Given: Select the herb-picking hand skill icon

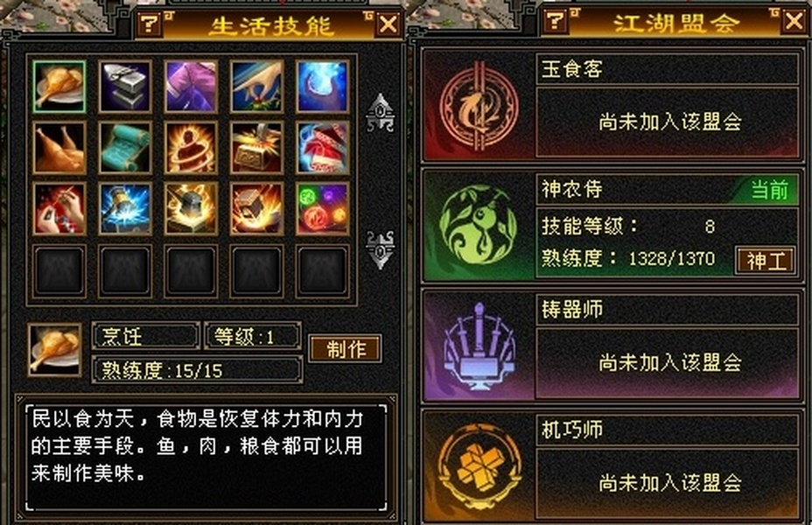Looking at the screenshot, I should (257, 87).
